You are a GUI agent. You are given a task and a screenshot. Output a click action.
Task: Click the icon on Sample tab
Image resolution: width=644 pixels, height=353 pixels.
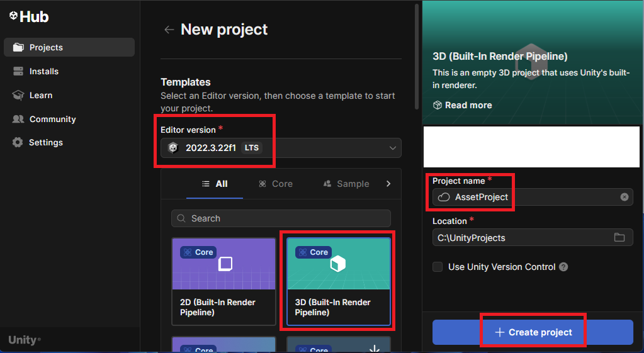(327, 184)
